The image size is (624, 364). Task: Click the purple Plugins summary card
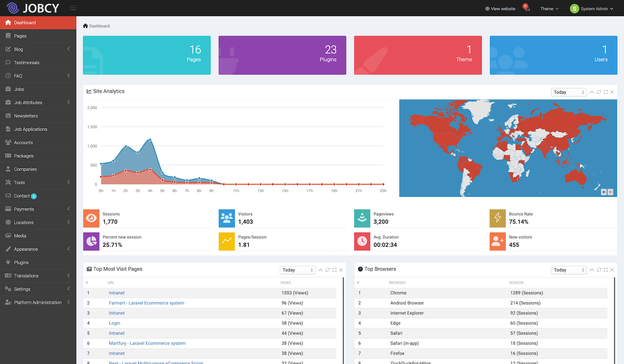point(282,55)
